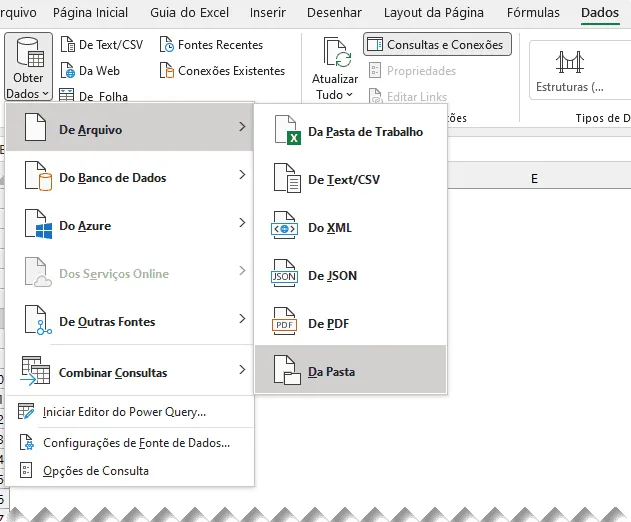The image size is (631, 522).
Task: Select Iniciar Editor do Power Query
Action: (x=130, y=412)
